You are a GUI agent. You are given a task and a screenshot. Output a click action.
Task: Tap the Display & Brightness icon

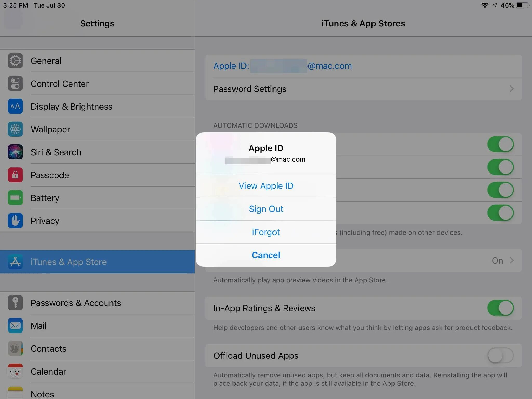click(15, 106)
